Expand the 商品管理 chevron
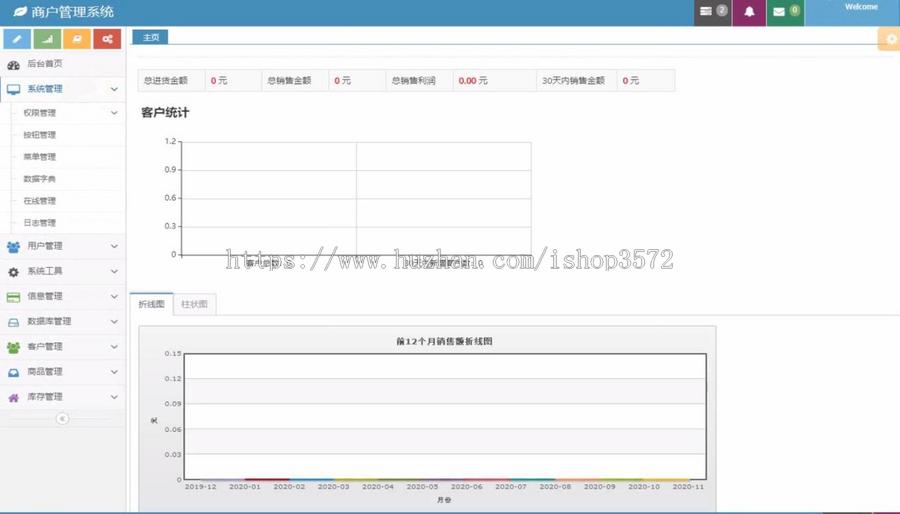The image size is (900, 514). click(114, 372)
